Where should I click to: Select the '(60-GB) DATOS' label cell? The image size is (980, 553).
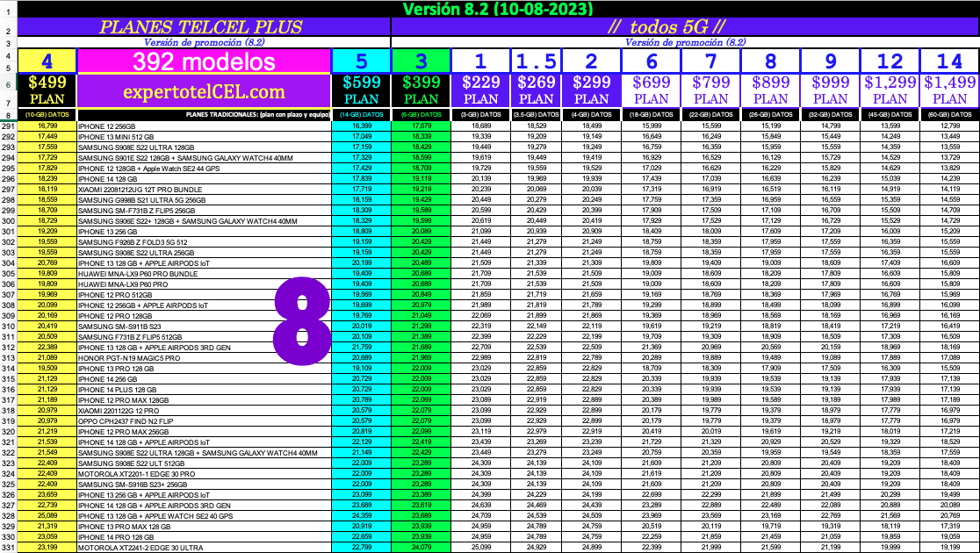click(x=949, y=115)
